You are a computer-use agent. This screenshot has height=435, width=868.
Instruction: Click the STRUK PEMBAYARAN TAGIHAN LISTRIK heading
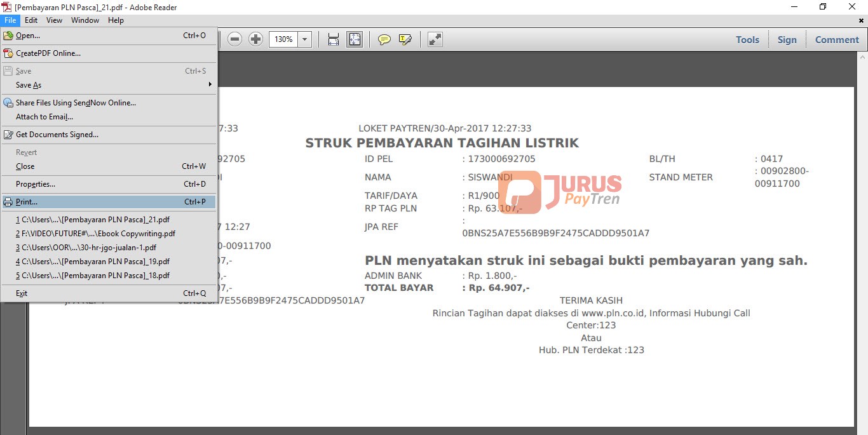[x=442, y=143]
